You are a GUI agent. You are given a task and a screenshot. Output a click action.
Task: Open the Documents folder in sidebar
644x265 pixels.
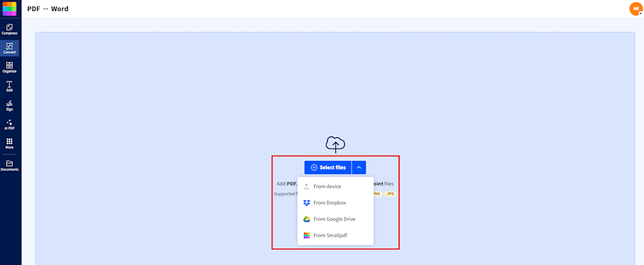[10, 165]
